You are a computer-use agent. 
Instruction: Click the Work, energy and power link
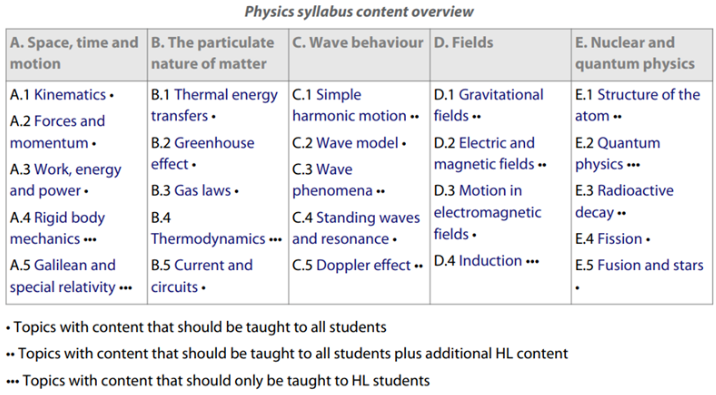coord(66,180)
